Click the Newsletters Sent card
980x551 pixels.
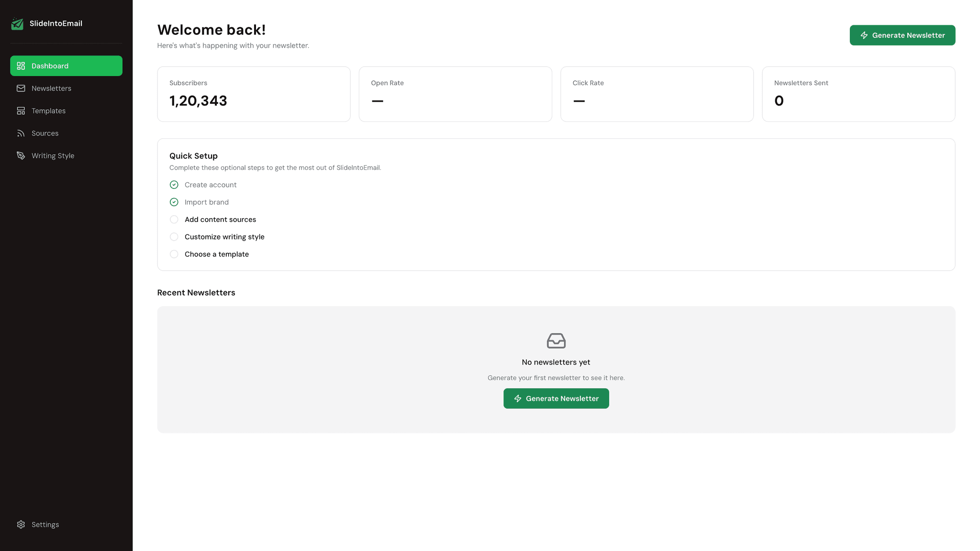tap(858, 94)
